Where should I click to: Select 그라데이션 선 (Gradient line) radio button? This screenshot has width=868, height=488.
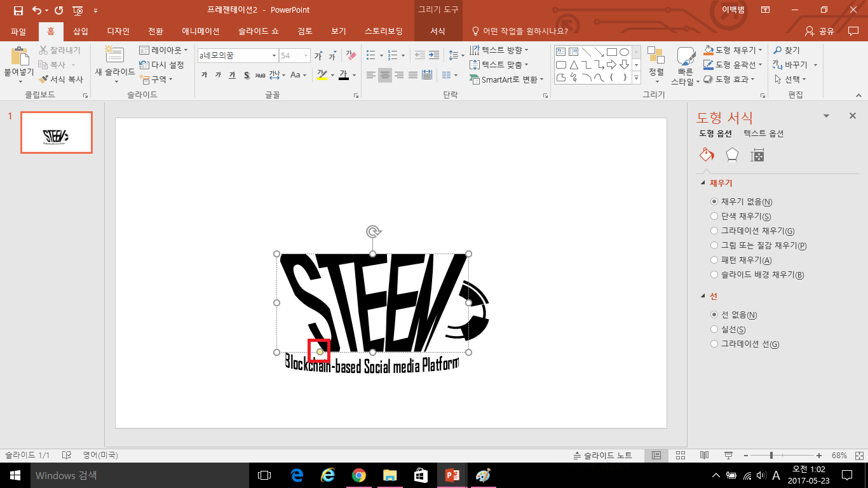pos(714,344)
